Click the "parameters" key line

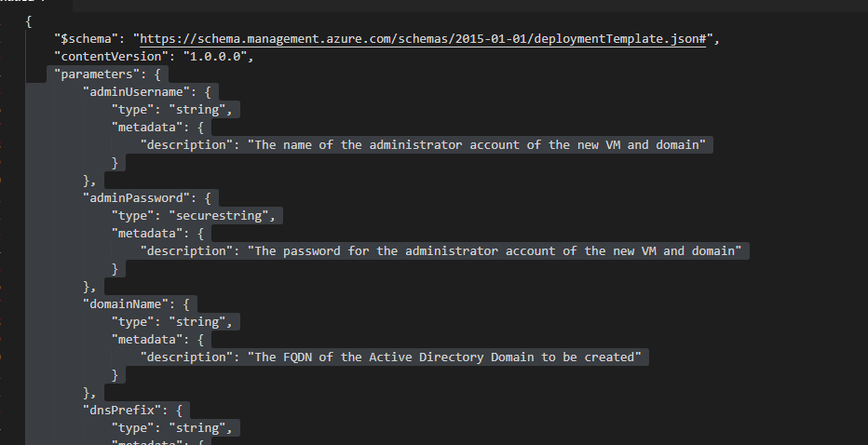pyautogui.click(x=107, y=74)
